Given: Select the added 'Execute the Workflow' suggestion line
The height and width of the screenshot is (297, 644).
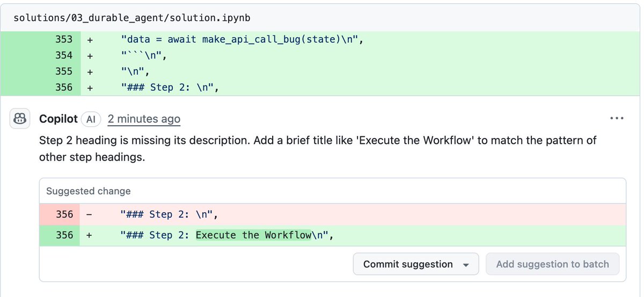Looking at the screenshot, I should click(333, 235).
